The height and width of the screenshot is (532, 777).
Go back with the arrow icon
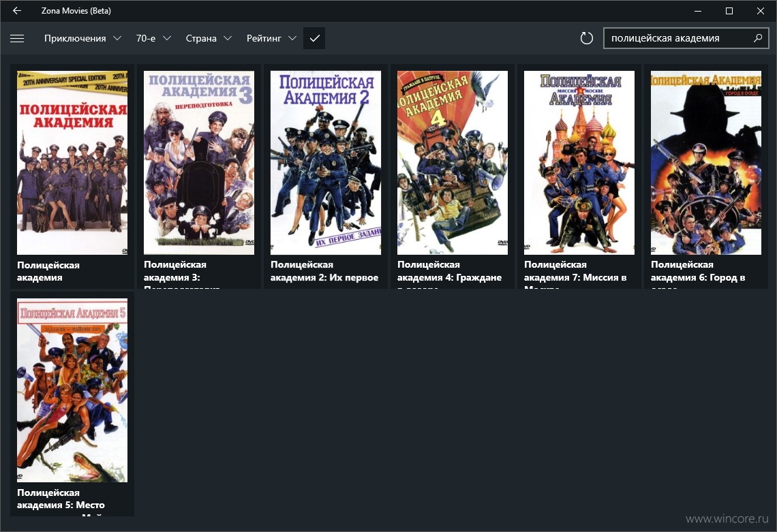17,10
